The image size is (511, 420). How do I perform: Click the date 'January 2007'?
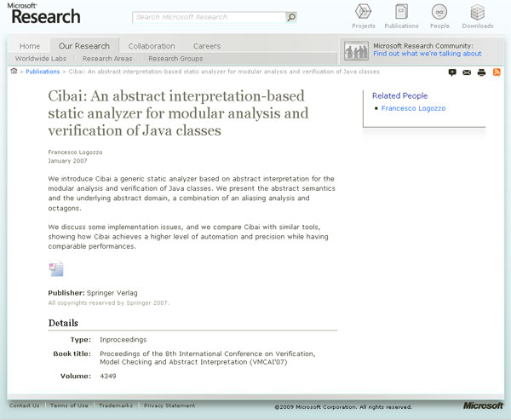point(67,161)
